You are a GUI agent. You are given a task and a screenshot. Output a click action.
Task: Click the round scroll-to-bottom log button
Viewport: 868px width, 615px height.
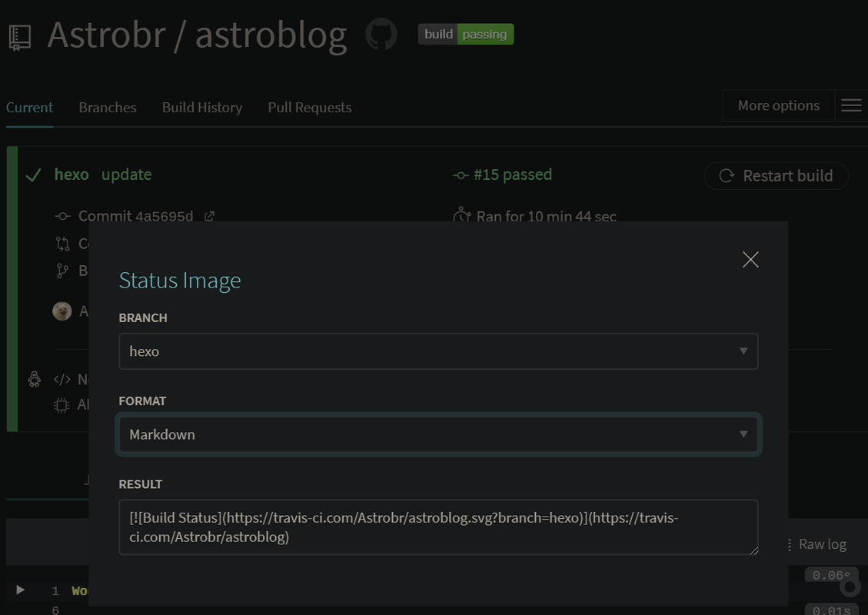(850, 587)
